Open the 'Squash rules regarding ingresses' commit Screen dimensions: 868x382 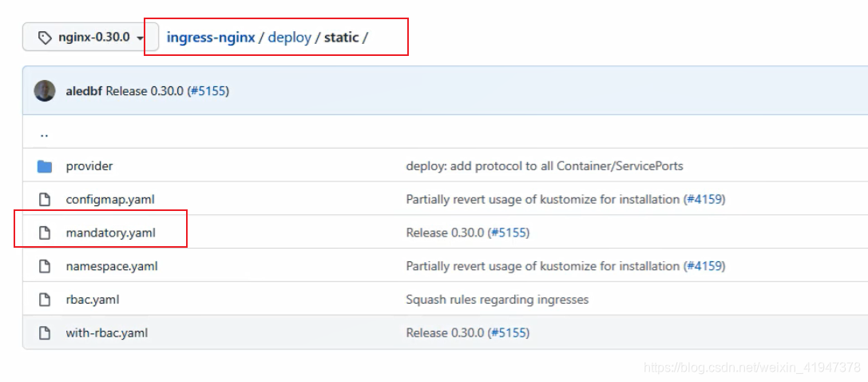(x=497, y=300)
